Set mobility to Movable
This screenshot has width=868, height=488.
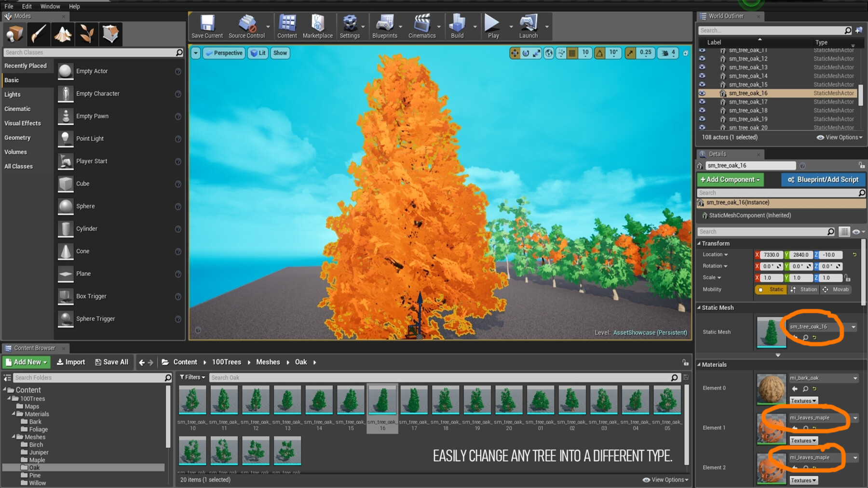point(841,290)
